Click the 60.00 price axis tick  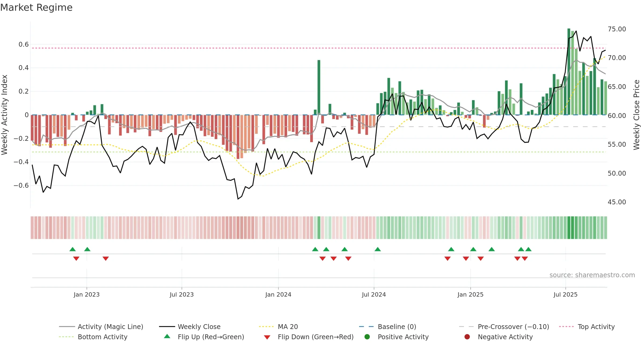point(617,116)
